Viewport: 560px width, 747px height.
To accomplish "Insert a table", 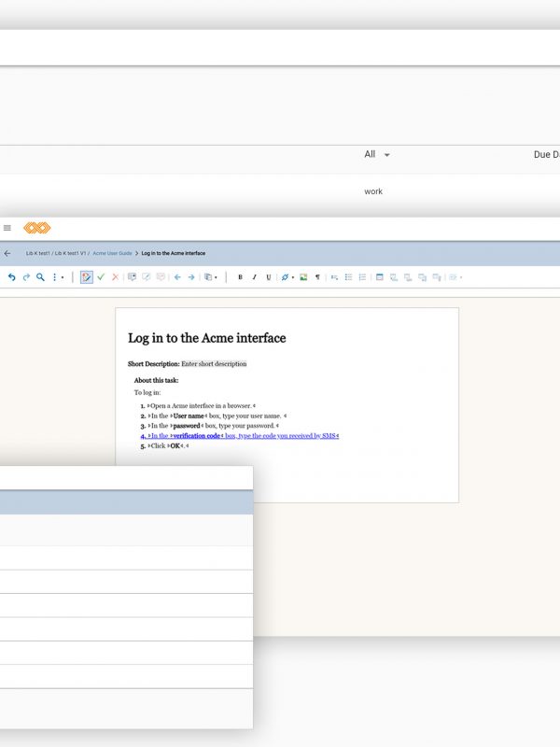I will 380,276.
